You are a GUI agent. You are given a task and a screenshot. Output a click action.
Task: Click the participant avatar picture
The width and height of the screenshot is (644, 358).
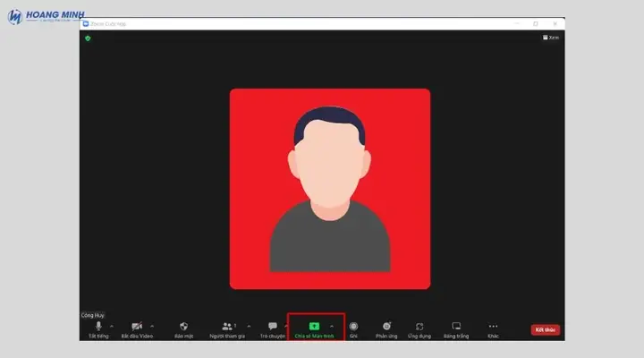330,189
